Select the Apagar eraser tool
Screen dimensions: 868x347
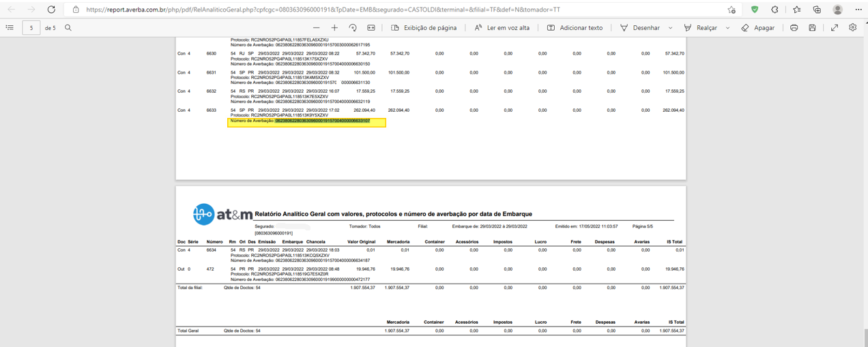click(758, 28)
